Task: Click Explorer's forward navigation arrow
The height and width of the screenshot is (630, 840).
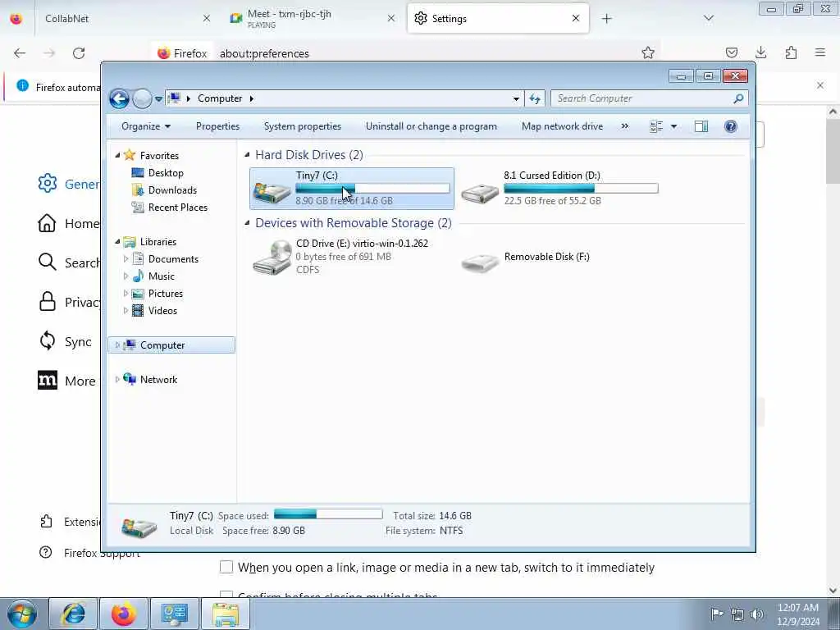Action: pos(142,98)
